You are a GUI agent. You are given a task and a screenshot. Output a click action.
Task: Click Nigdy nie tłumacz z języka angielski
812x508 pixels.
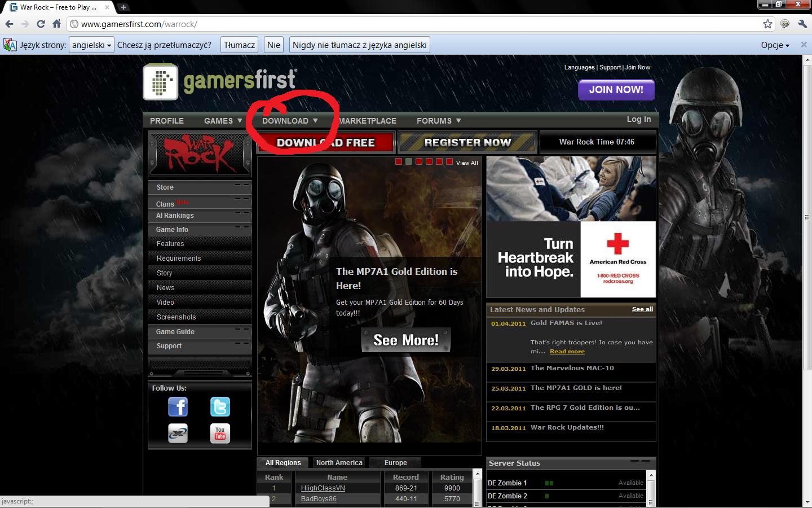(360, 45)
